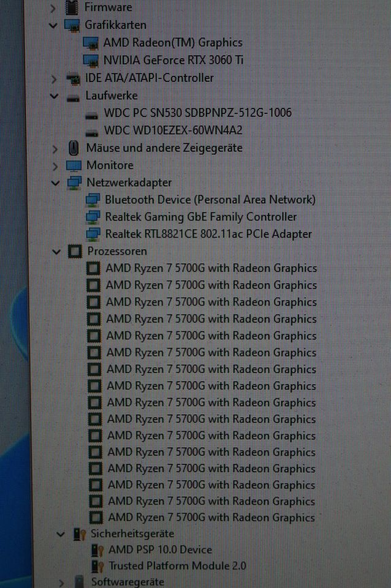The width and height of the screenshot is (391, 588).
Task: Select the 'Sicherheitsgeräte' label
Action: [x=132, y=533]
